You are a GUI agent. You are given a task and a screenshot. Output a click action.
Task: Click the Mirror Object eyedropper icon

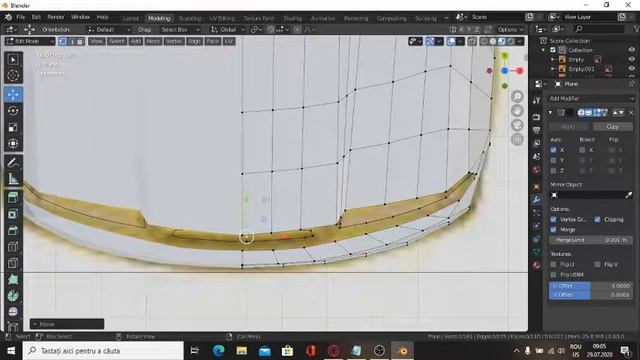(x=629, y=195)
